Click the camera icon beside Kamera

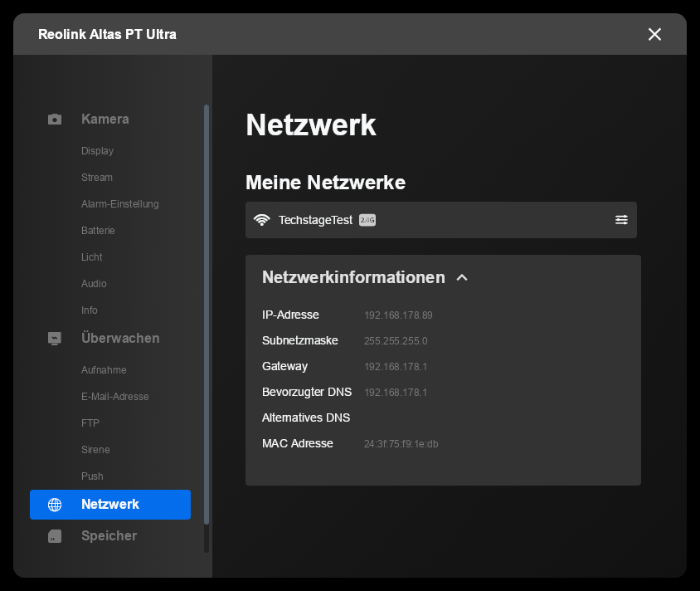tap(55, 120)
